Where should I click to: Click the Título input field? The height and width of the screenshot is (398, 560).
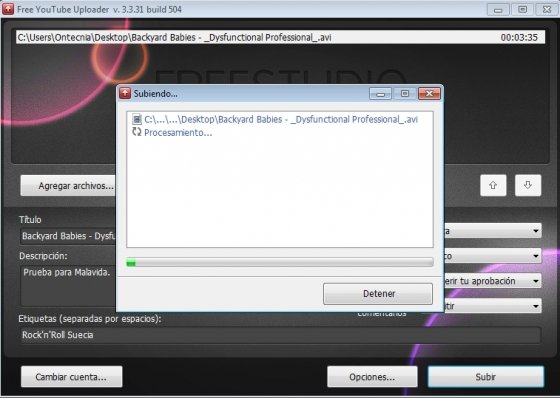coord(68,236)
